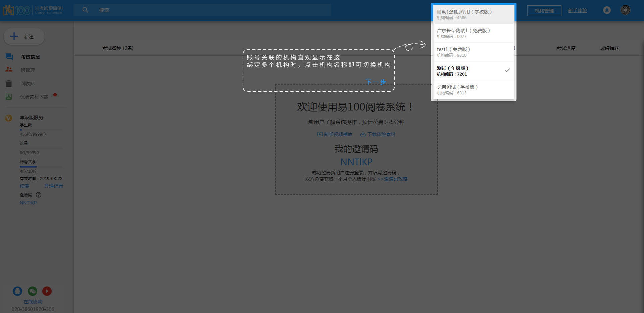The height and width of the screenshot is (313, 644).
Task: Click the invitation code help question icon
Action: tap(39, 195)
